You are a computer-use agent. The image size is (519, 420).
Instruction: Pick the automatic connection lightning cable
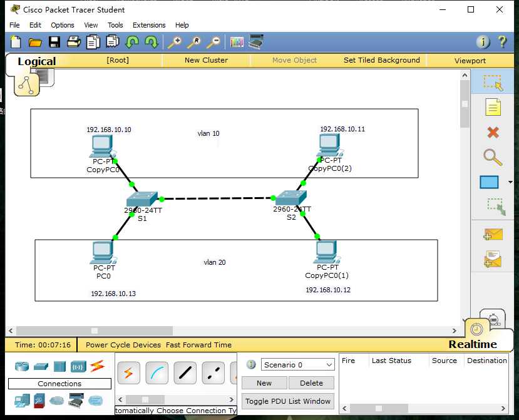(x=128, y=373)
